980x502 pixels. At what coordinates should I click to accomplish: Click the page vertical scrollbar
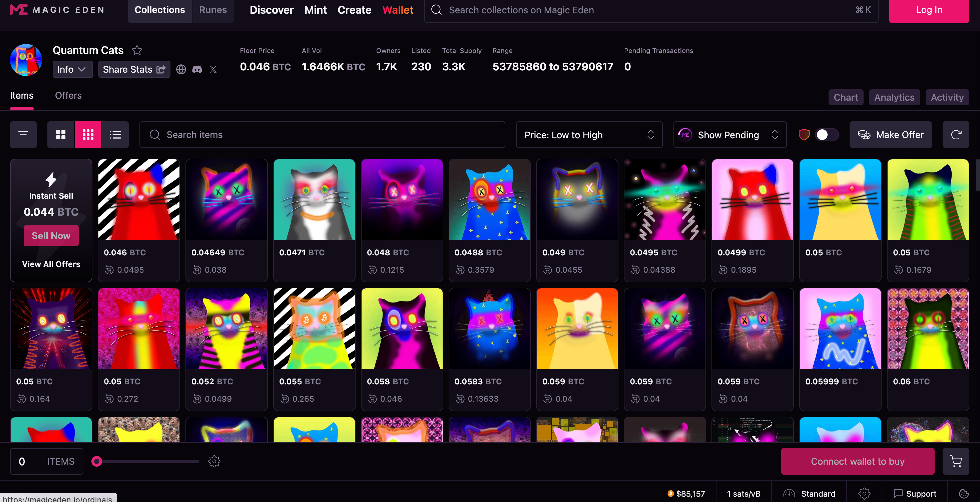coord(977,175)
